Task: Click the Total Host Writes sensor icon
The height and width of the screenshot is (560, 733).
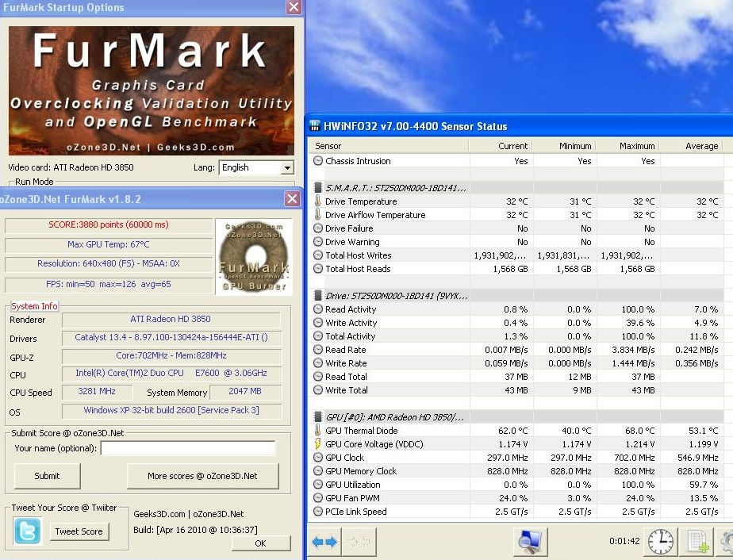Action: point(318,255)
